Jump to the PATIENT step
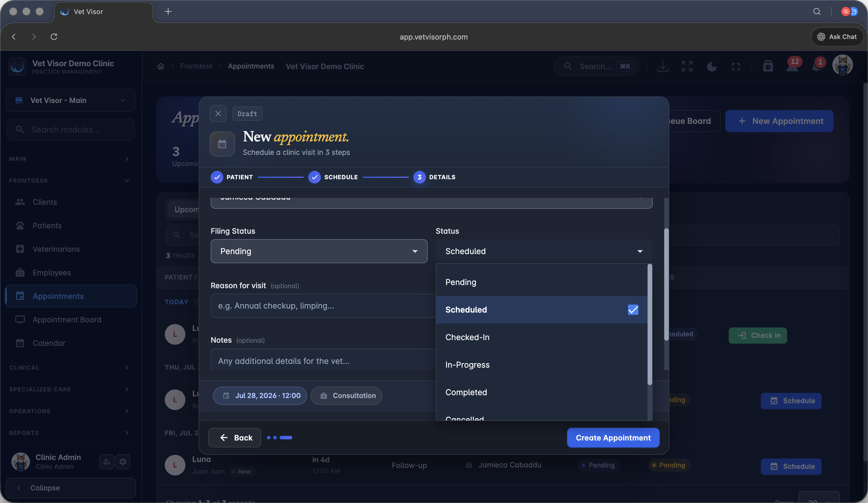The width and height of the screenshot is (868, 503). [x=232, y=177]
